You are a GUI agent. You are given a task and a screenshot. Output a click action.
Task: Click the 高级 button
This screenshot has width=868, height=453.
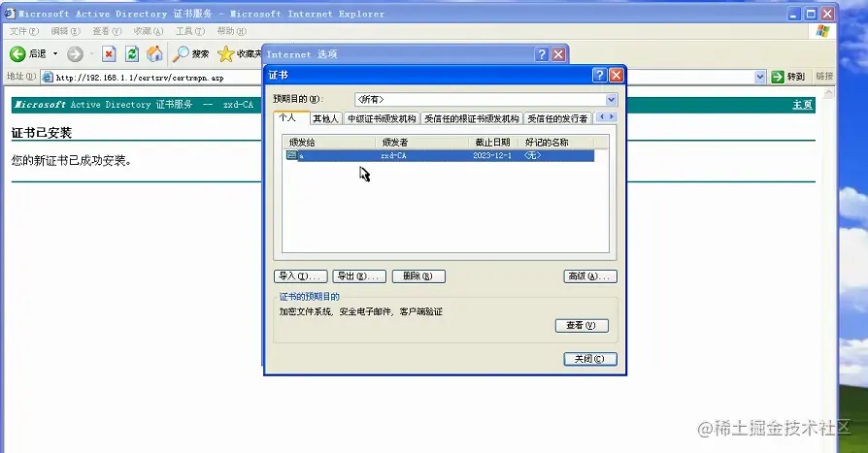[x=590, y=276]
